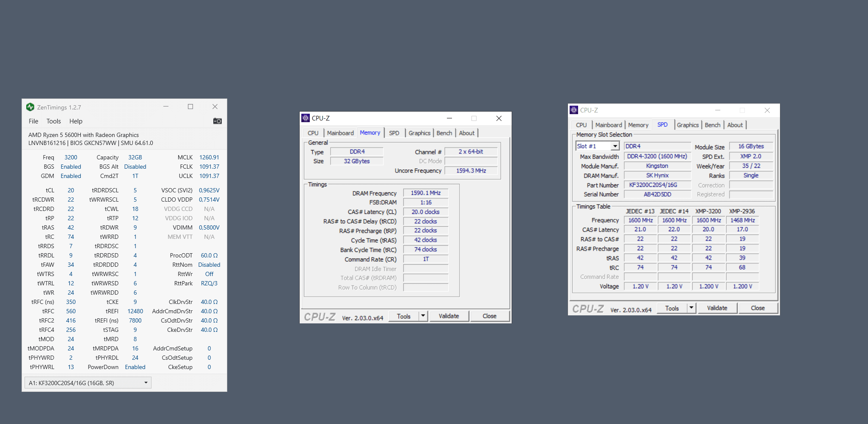The height and width of the screenshot is (424, 868).
Task: Click XMP-2936 frequency 1468 MHz cell
Action: tap(742, 220)
